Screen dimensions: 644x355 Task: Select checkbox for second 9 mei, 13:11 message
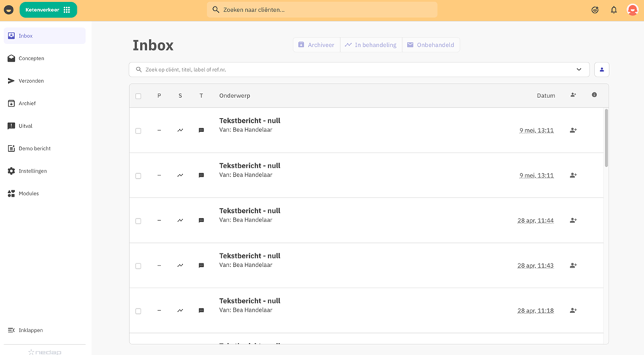[x=138, y=176]
